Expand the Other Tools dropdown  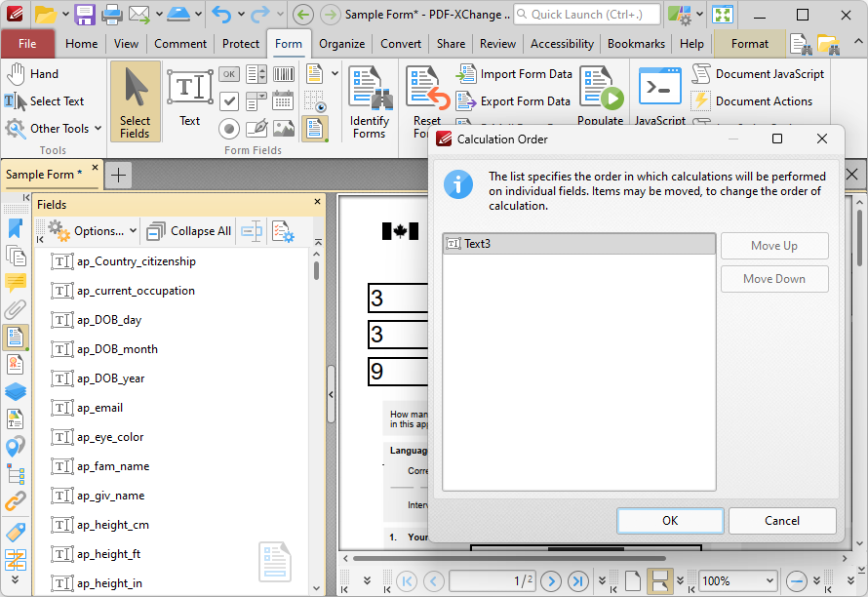(96, 128)
